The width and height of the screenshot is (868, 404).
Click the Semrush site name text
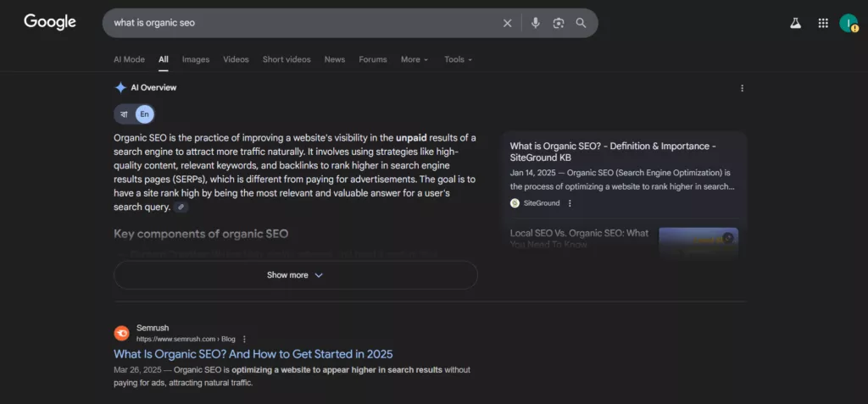[x=153, y=328]
